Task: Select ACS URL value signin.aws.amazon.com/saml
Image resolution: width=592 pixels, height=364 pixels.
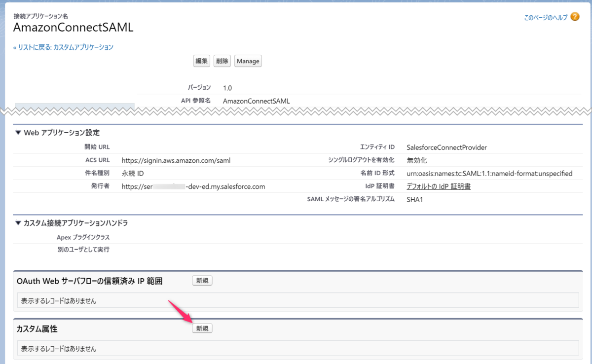Action: (176, 160)
